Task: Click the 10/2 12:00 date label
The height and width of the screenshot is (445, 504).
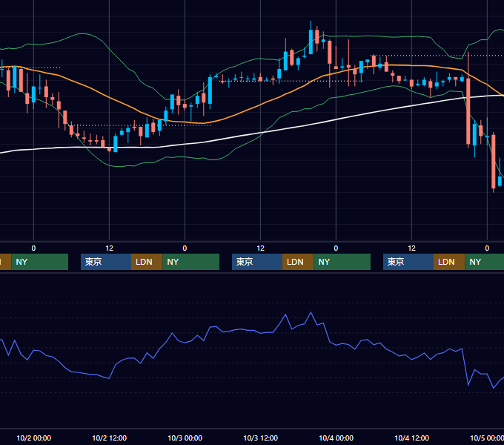Action: 109,438
